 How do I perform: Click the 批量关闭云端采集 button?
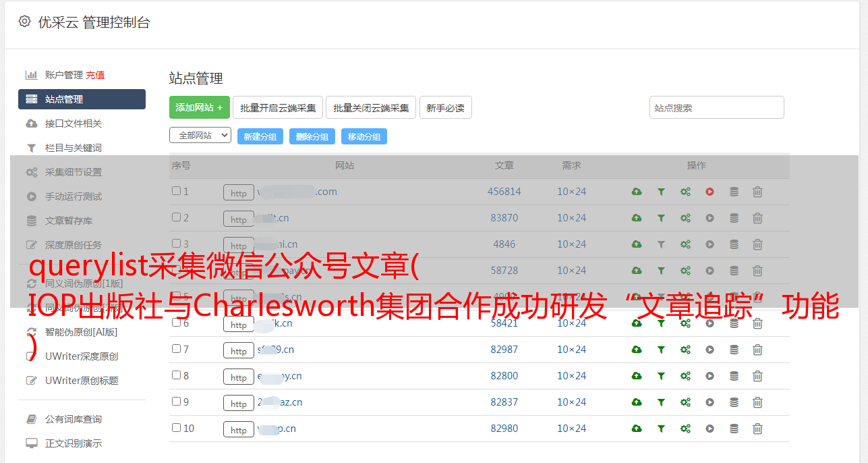click(x=371, y=107)
